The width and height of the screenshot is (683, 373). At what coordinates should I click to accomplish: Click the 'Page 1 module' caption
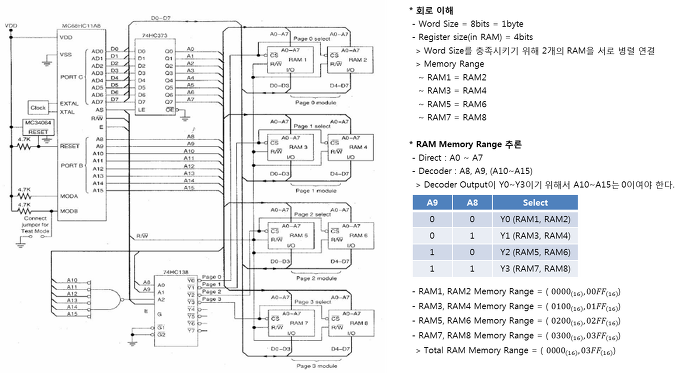tap(316, 190)
